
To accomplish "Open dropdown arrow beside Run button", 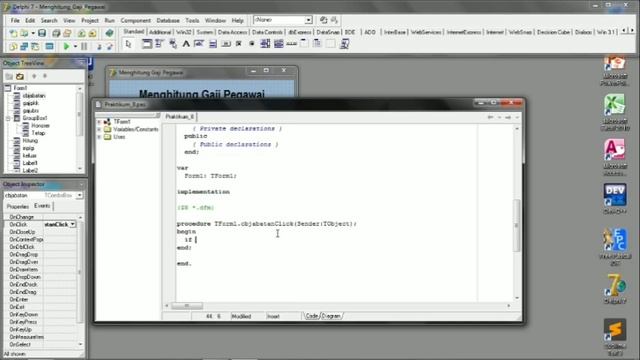I will pyautogui.click(x=75, y=46).
